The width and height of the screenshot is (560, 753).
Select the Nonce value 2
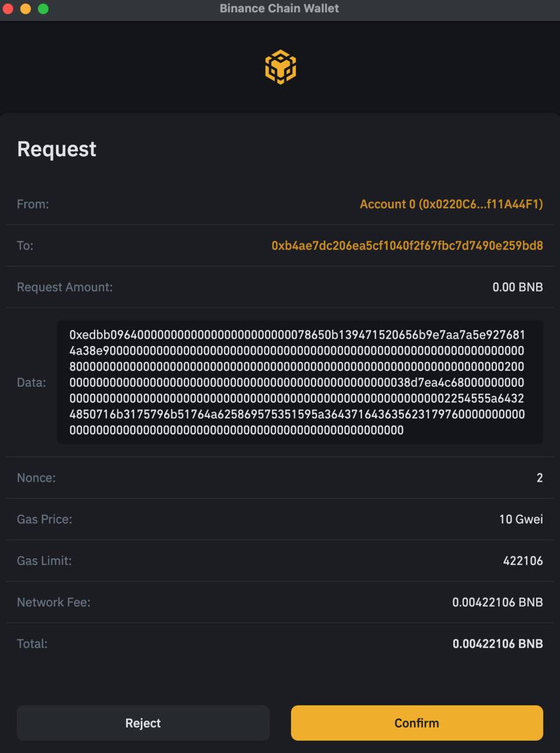pyautogui.click(x=538, y=477)
